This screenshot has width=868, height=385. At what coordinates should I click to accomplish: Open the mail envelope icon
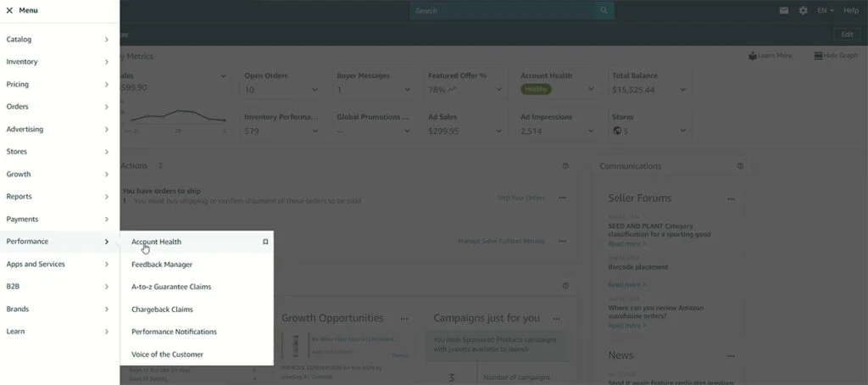[784, 10]
